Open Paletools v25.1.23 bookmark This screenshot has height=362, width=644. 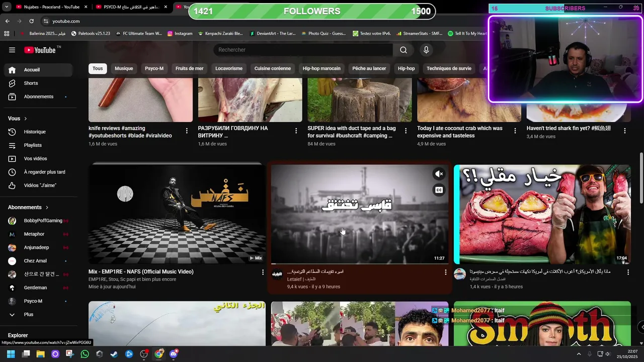[x=91, y=34]
